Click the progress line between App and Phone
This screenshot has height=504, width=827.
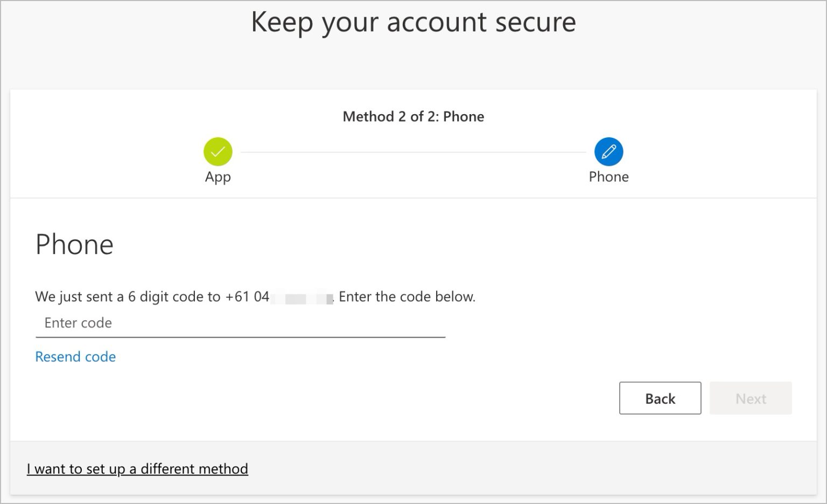pos(413,152)
